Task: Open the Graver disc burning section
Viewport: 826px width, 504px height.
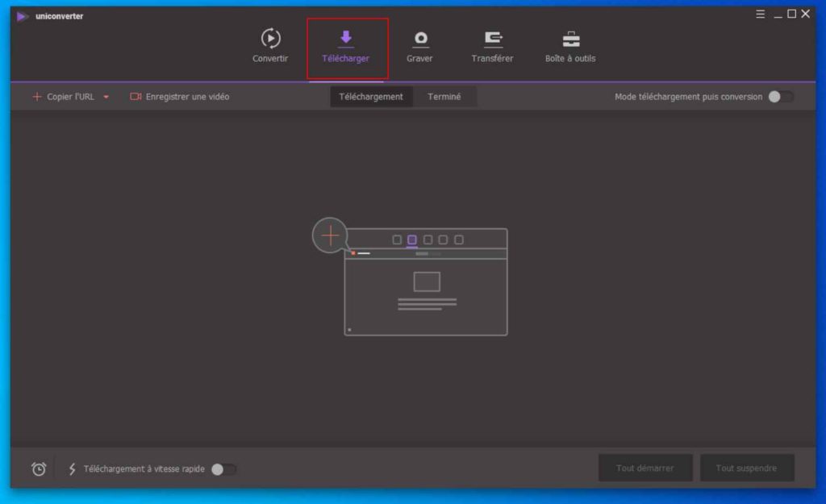Action: 419,46
